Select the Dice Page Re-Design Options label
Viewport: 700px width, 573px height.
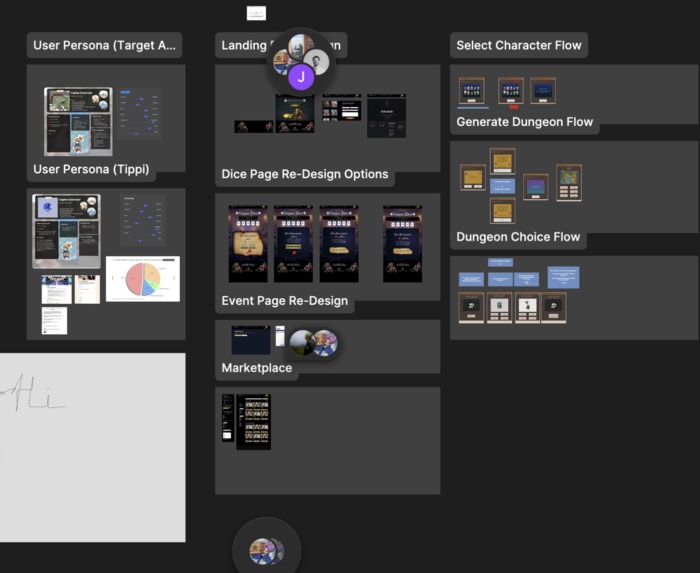304,174
